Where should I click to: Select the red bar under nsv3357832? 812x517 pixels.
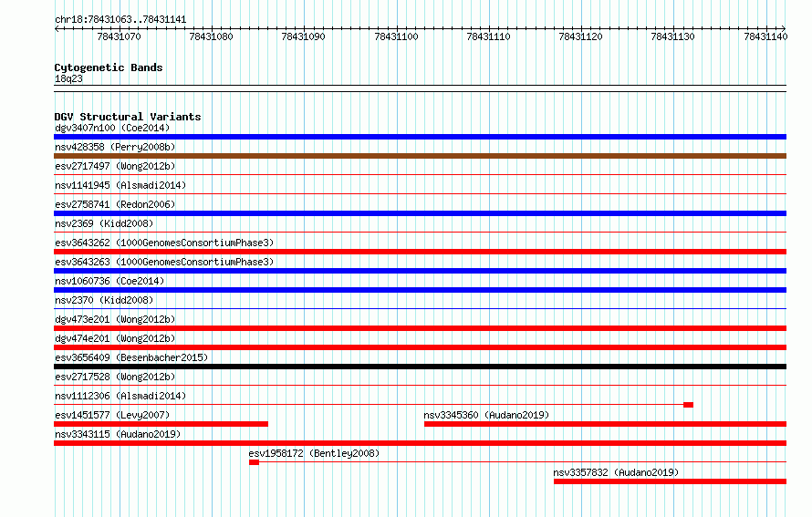(670, 481)
